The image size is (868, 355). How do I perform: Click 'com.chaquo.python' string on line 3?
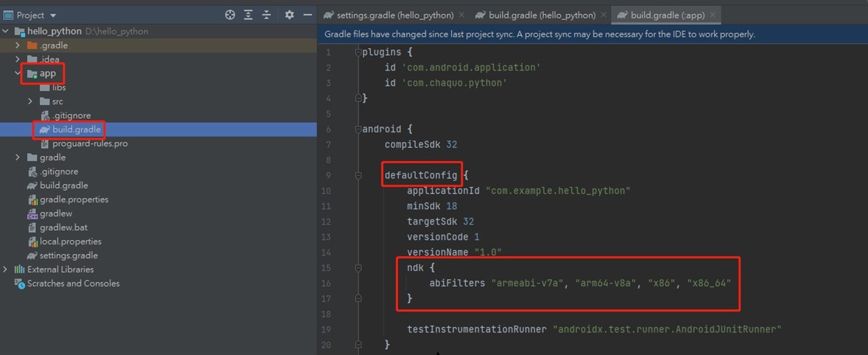coord(454,83)
